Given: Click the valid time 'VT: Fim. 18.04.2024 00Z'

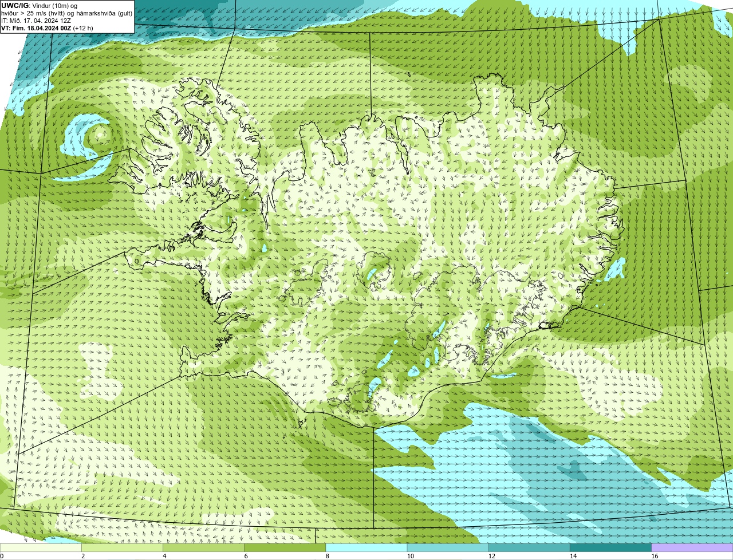Looking at the screenshot, I should pyautogui.click(x=36, y=28).
